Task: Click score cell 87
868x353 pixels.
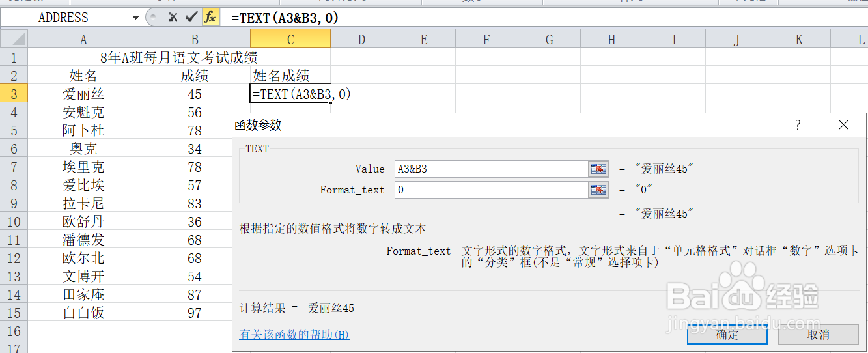Action: (186, 294)
